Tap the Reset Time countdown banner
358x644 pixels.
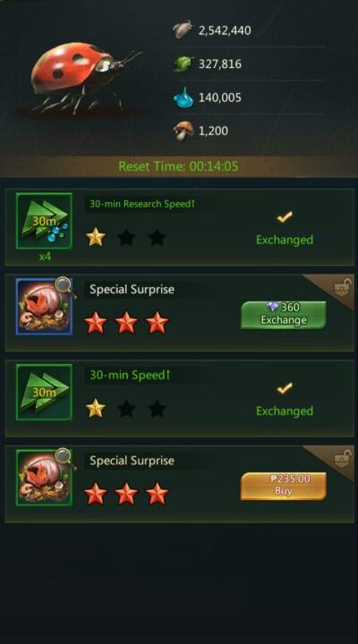tap(178, 166)
